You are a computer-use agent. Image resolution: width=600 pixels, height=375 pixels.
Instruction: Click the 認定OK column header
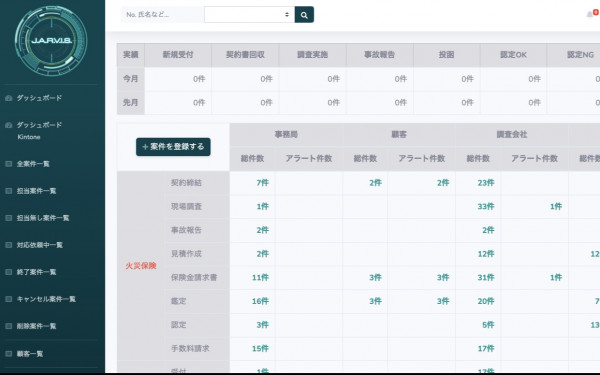pyautogui.click(x=513, y=55)
